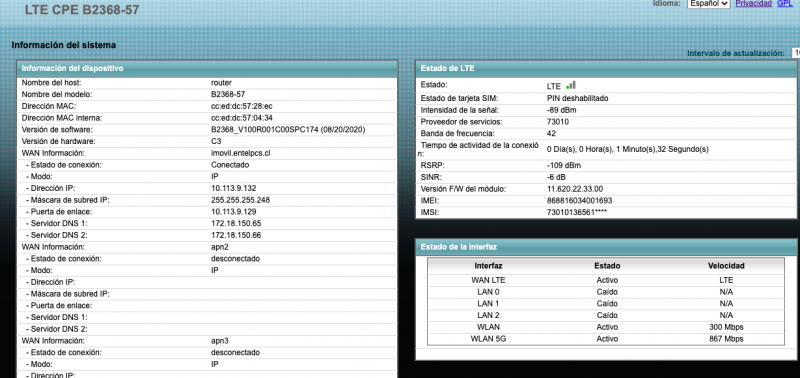Click the LAN 1 interface name
The height and width of the screenshot is (378, 800).
click(488, 304)
